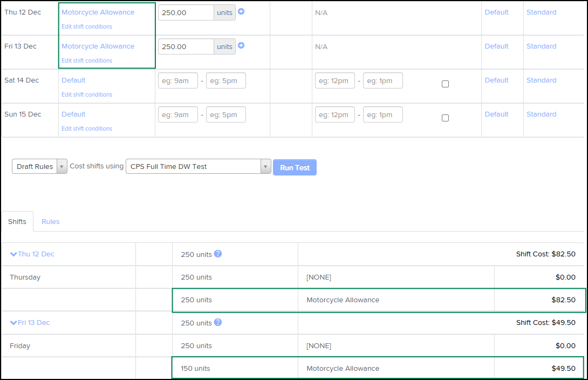Select the Shifts tab
The width and height of the screenshot is (588, 380).
click(x=17, y=221)
